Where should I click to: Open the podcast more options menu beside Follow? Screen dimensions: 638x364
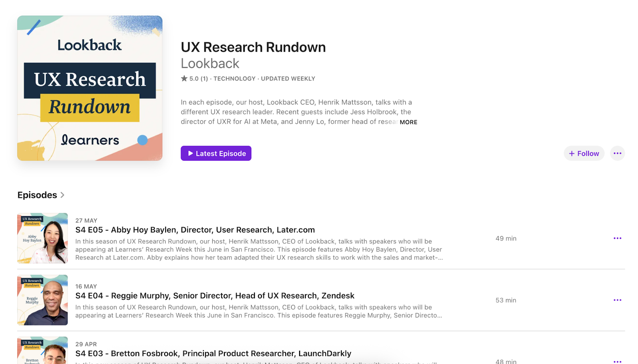(617, 153)
